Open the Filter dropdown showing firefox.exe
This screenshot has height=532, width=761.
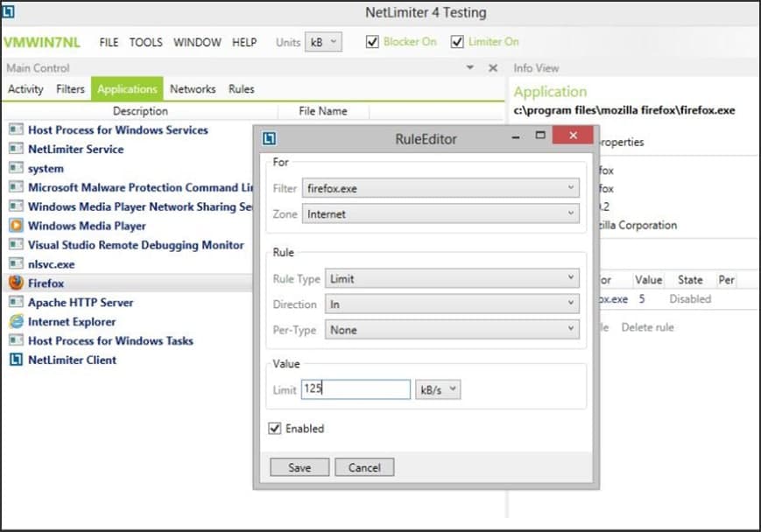pyautogui.click(x=440, y=188)
